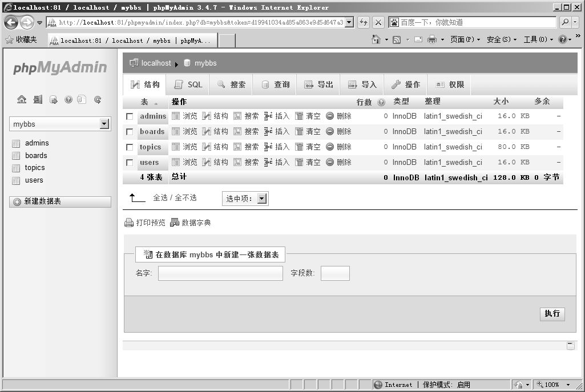585x392 pixels.
Task: Click the IE home page icon
Action: pyautogui.click(x=376, y=39)
